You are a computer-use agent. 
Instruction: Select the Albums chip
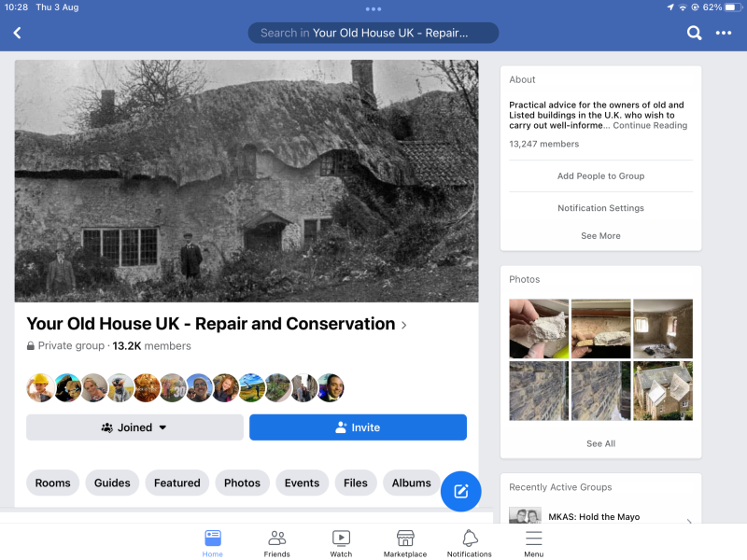click(411, 483)
